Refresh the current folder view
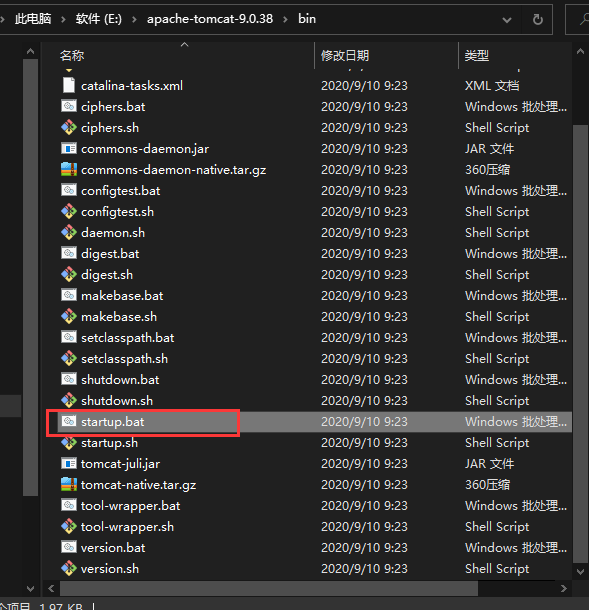Screen dimensions: 589x610 [x=538, y=19]
